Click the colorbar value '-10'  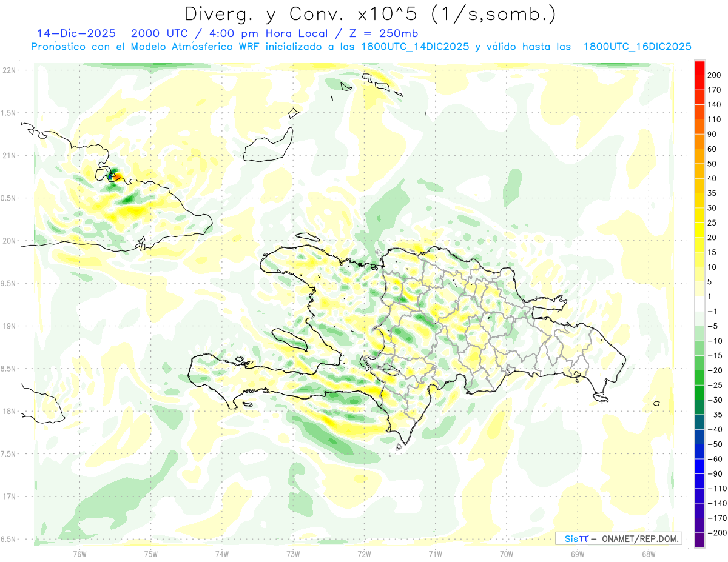(715, 341)
